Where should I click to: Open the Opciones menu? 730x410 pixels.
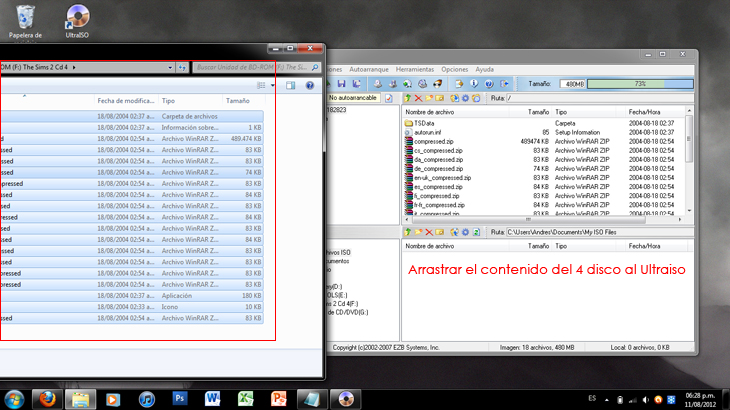click(454, 69)
